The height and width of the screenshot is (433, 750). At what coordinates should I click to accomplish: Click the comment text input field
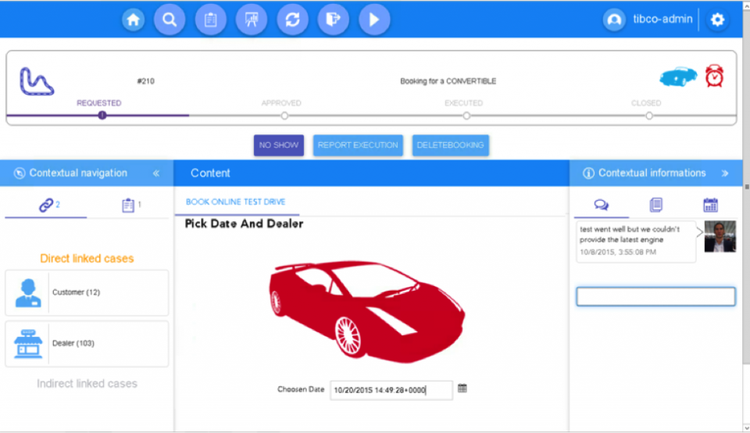point(656,296)
